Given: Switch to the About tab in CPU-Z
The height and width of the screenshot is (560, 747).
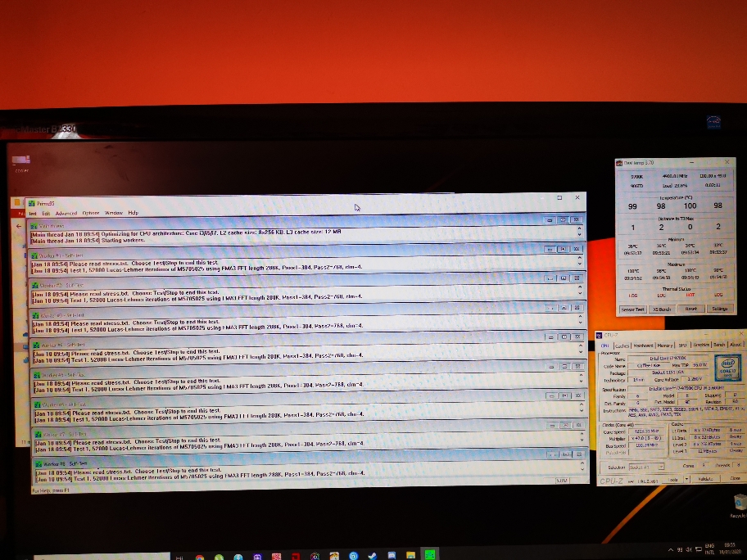Looking at the screenshot, I should [x=736, y=345].
